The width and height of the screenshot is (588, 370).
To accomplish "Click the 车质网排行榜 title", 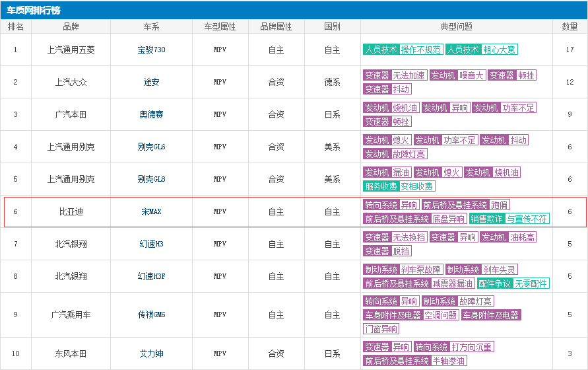I will [34, 10].
